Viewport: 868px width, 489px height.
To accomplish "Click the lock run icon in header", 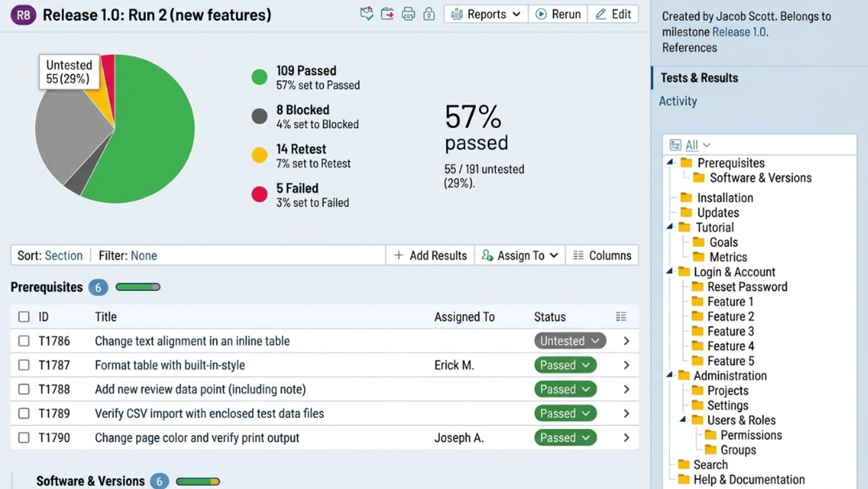I will 429,14.
